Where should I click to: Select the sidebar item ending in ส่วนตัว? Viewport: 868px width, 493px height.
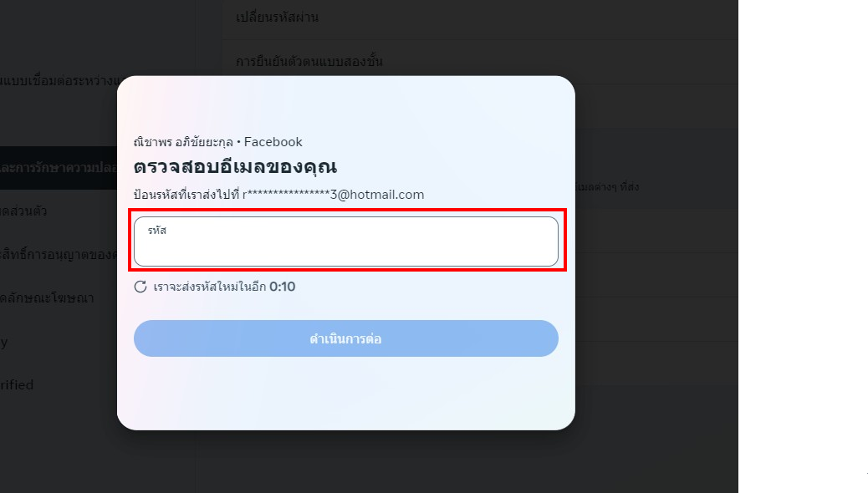[59, 211]
